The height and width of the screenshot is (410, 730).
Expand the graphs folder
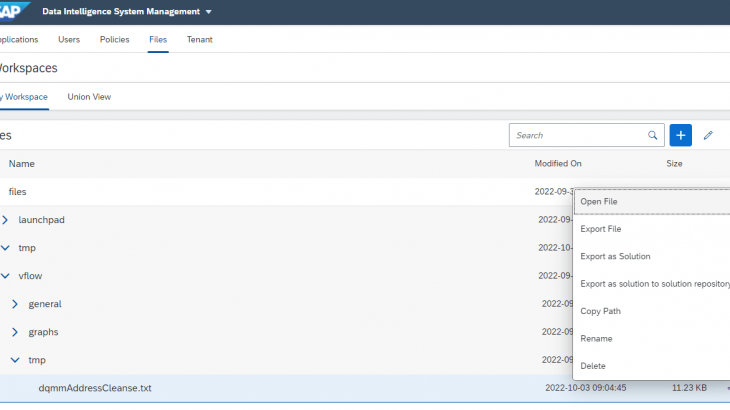15,332
